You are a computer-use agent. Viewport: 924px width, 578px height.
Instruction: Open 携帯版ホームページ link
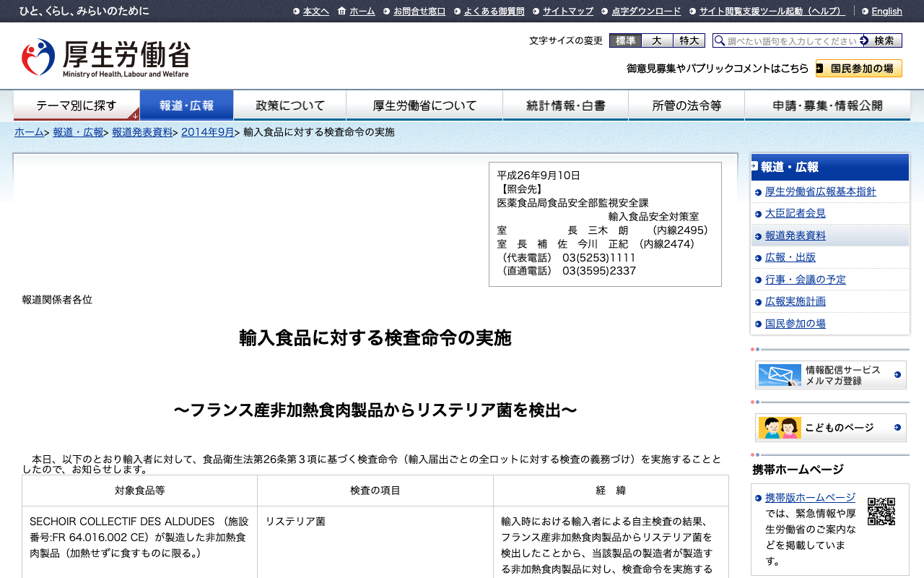click(810, 498)
